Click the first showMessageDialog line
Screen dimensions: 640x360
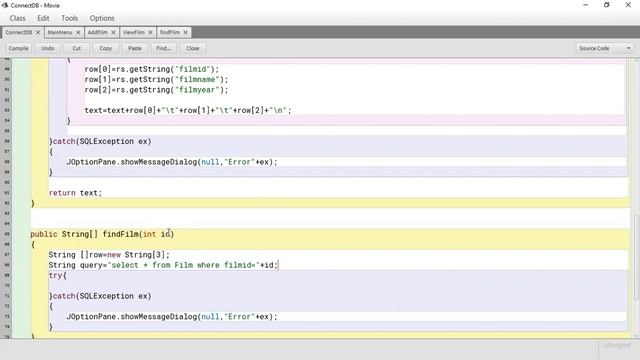coord(172,162)
